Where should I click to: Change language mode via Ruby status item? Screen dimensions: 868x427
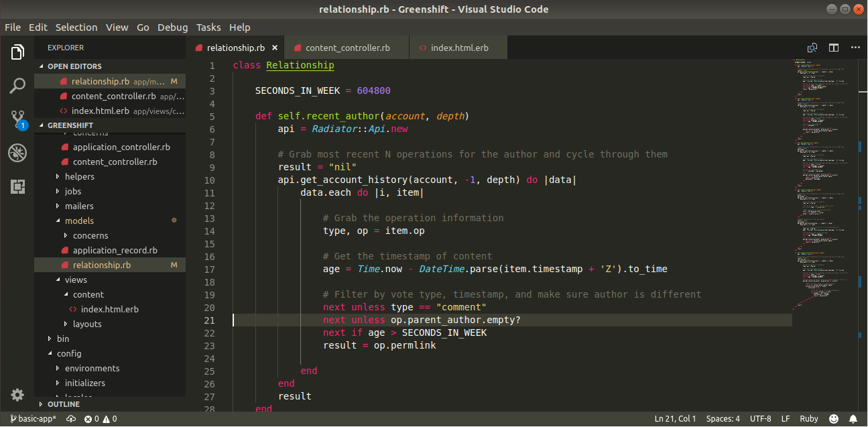809,419
